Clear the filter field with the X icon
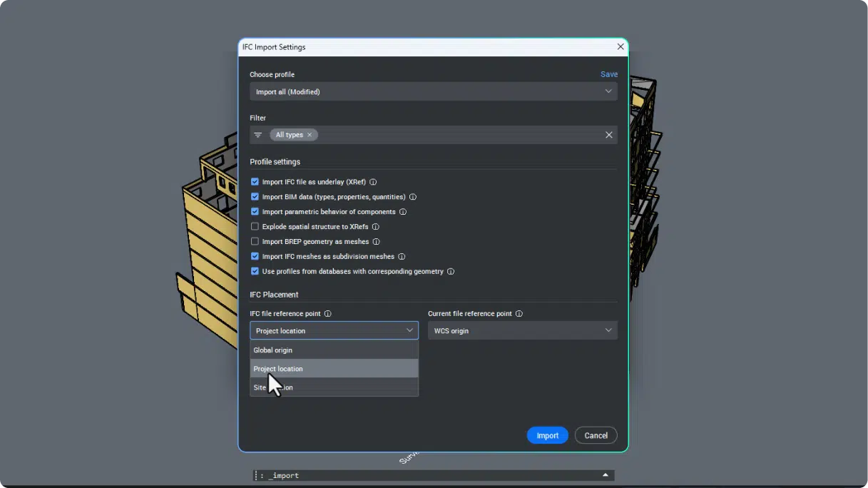Screen dimensions: 868x488 click(608, 134)
